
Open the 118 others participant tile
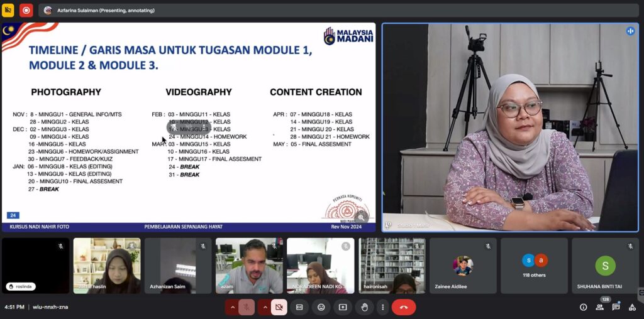point(534,266)
